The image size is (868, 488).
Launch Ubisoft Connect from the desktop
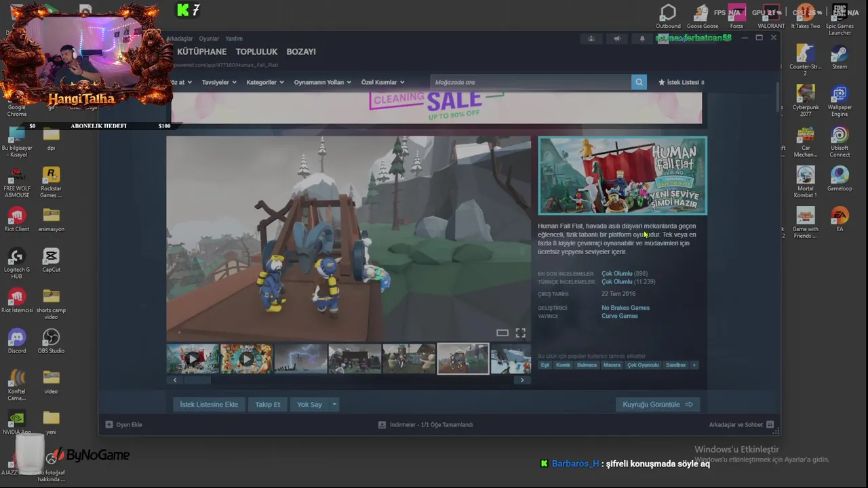coord(840,142)
